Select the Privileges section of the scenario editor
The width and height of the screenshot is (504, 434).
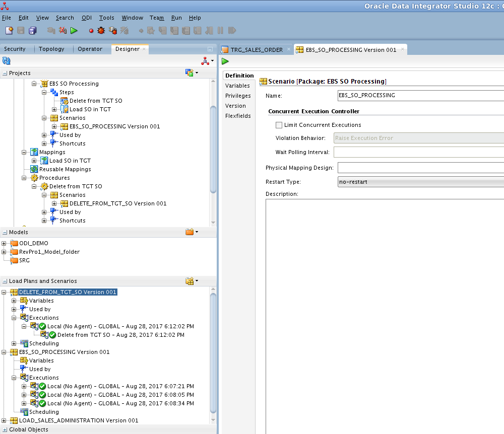click(x=238, y=96)
